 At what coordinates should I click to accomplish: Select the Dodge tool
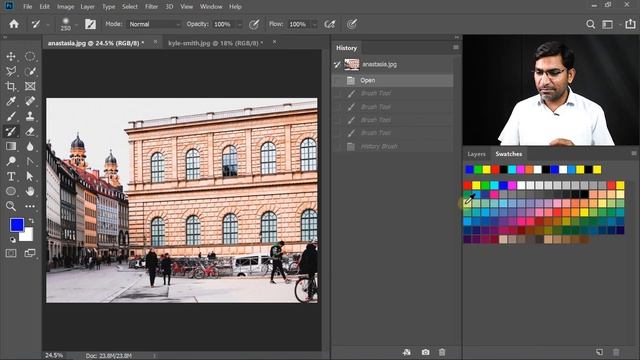11,161
